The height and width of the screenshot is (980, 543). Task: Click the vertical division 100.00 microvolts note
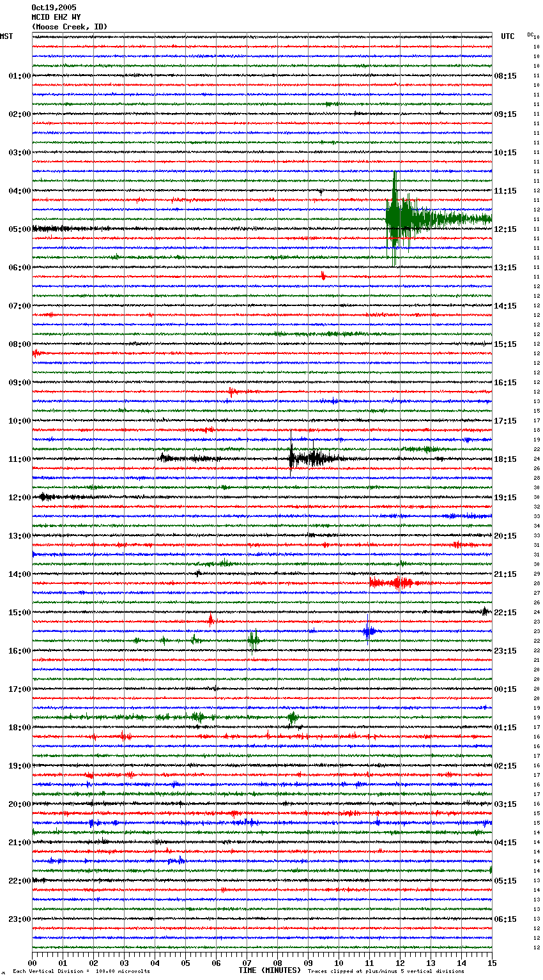[81, 971]
